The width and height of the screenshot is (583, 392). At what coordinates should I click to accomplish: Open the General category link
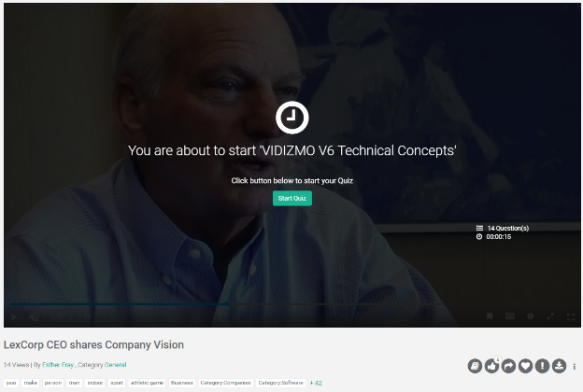115,365
